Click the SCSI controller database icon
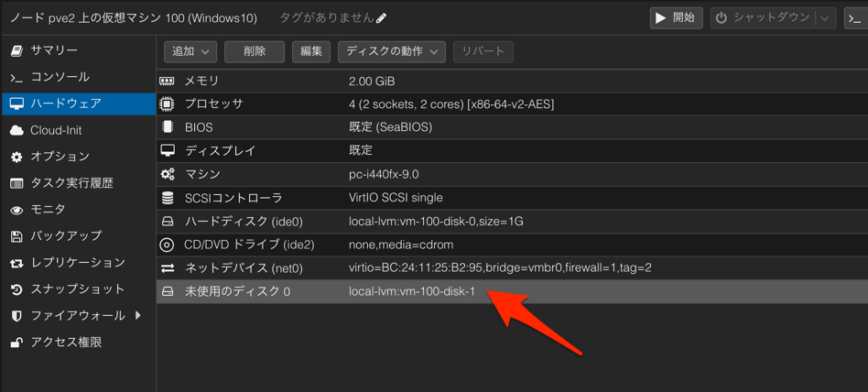 pos(168,198)
